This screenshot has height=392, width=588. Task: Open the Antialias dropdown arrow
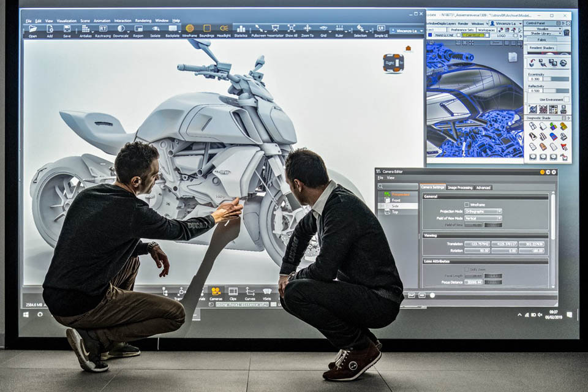[x=92, y=31]
